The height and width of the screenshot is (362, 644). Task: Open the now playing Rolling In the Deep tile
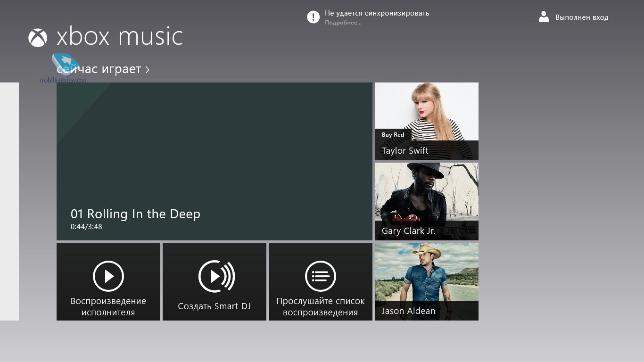pyautogui.click(x=215, y=161)
